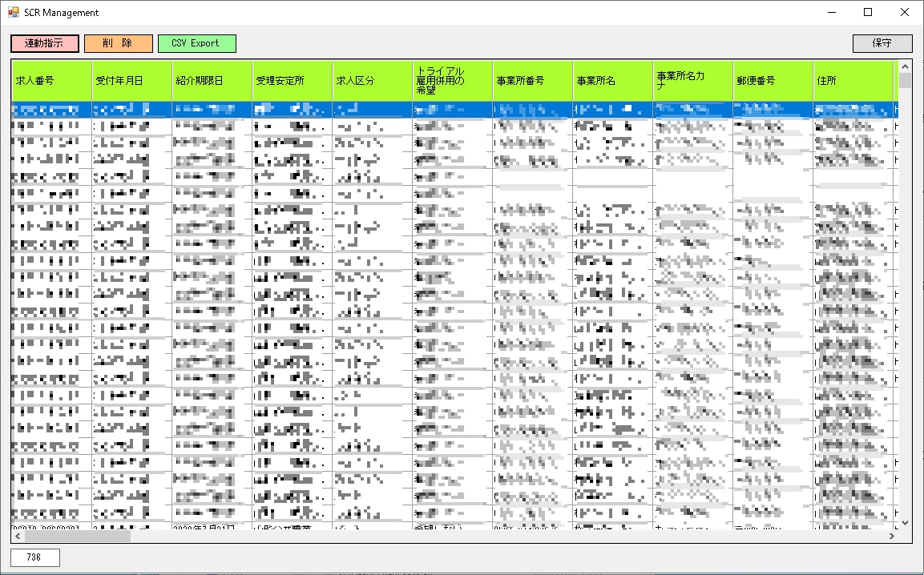Click the vertical scrollbar up arrow

click(x=905, y=66)
